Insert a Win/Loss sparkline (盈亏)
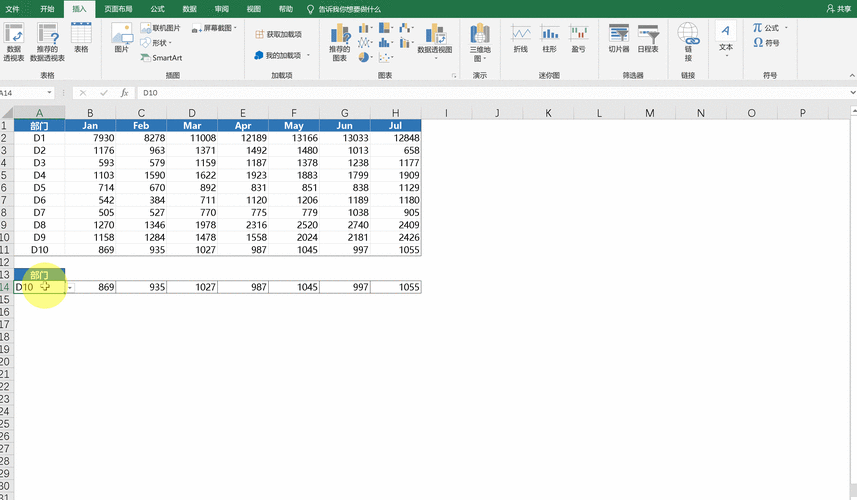This screenshot has width=857, height=500. (x=578, y=38)
